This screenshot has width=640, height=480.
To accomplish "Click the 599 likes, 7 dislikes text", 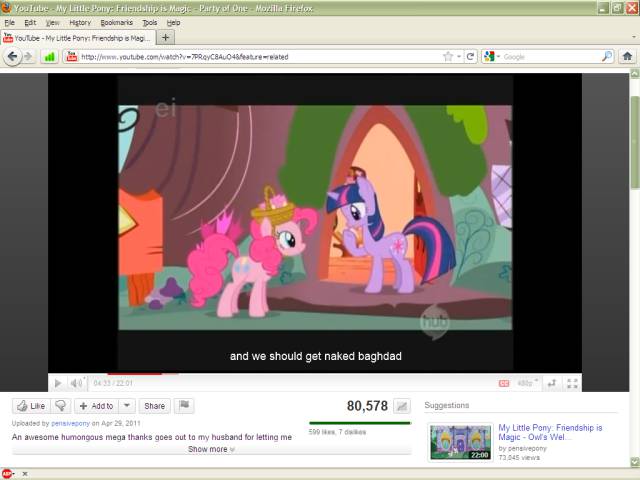I will (x=337, y=432).
